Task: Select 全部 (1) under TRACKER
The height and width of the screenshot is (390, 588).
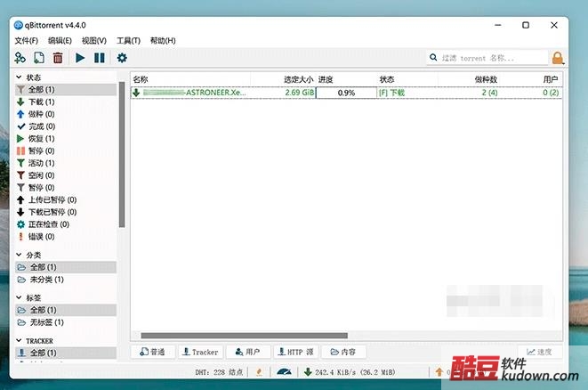Action: [x=66, y=353]
